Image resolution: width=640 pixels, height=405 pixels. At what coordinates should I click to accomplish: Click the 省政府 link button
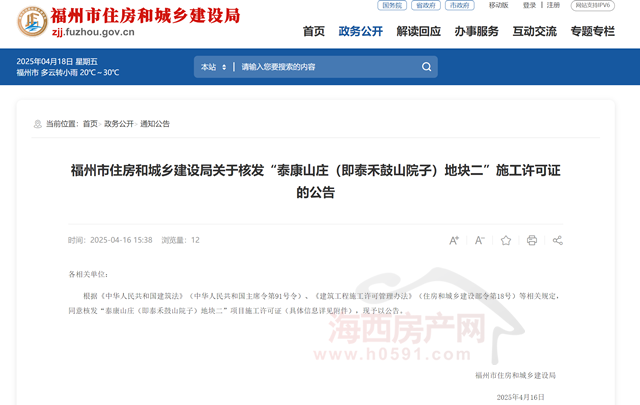point(425,5)
